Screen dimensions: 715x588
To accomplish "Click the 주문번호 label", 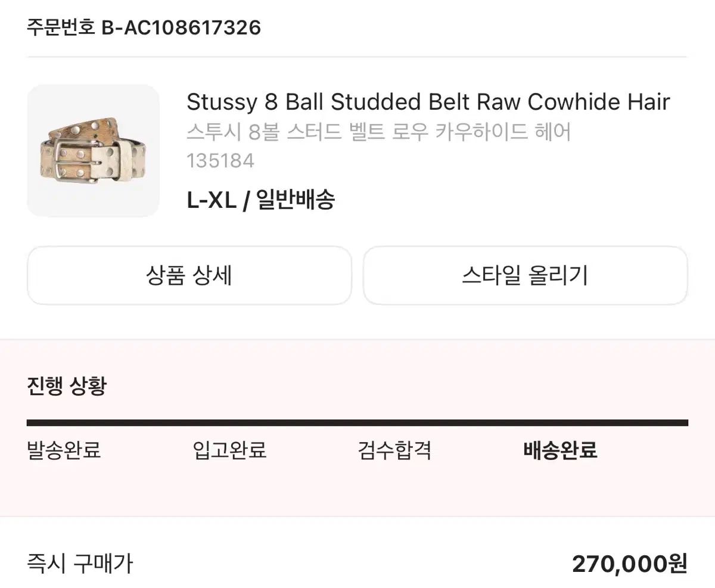I will click(61, 27).
